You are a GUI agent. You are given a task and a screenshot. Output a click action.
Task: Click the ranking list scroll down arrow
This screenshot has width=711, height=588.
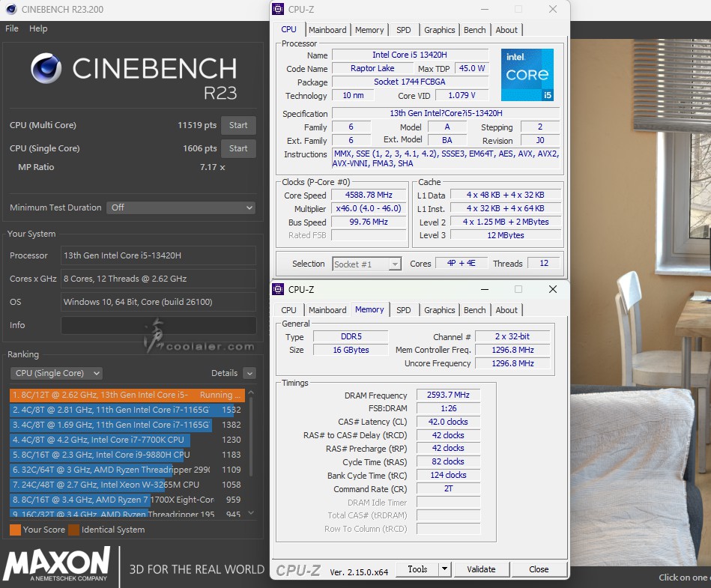(251, 513)
